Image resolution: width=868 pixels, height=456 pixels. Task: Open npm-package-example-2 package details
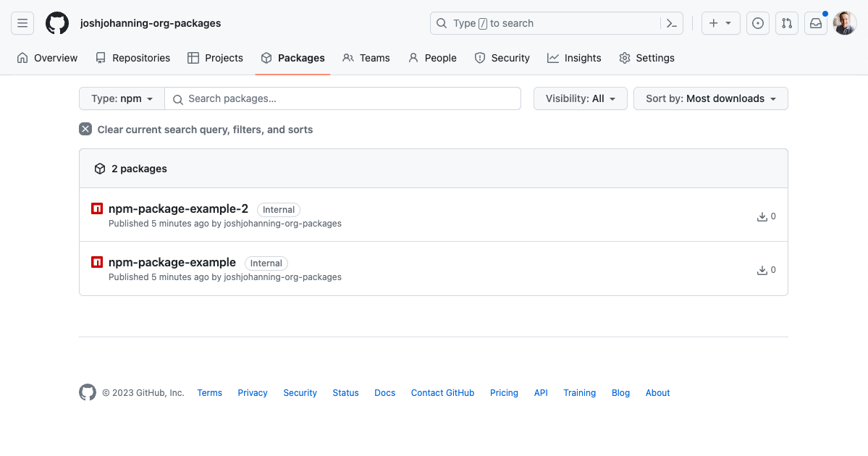178,208
